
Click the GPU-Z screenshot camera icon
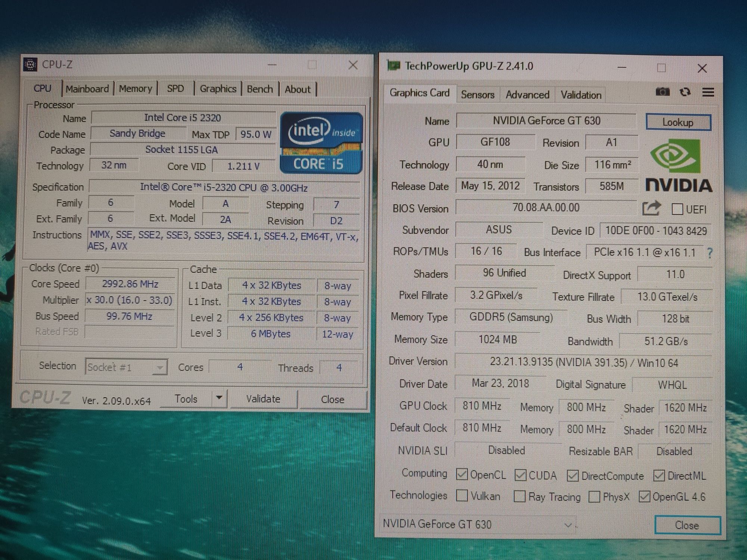tap(663, 92)
